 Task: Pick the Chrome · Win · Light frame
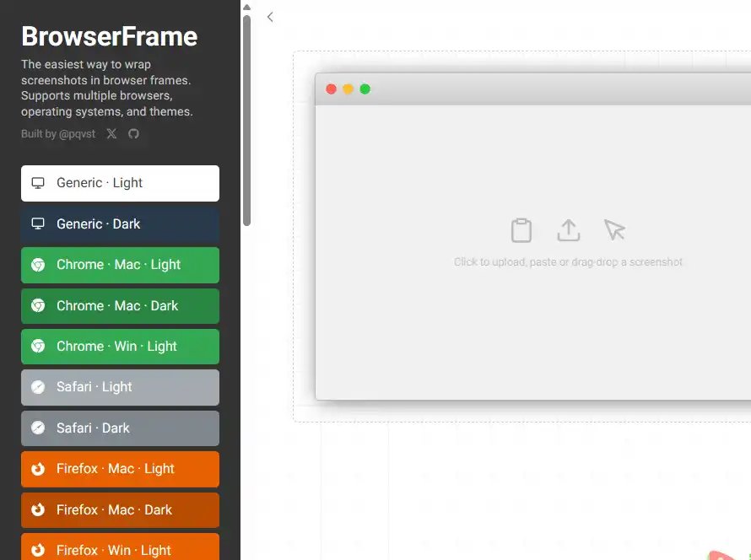coord(120,347)
